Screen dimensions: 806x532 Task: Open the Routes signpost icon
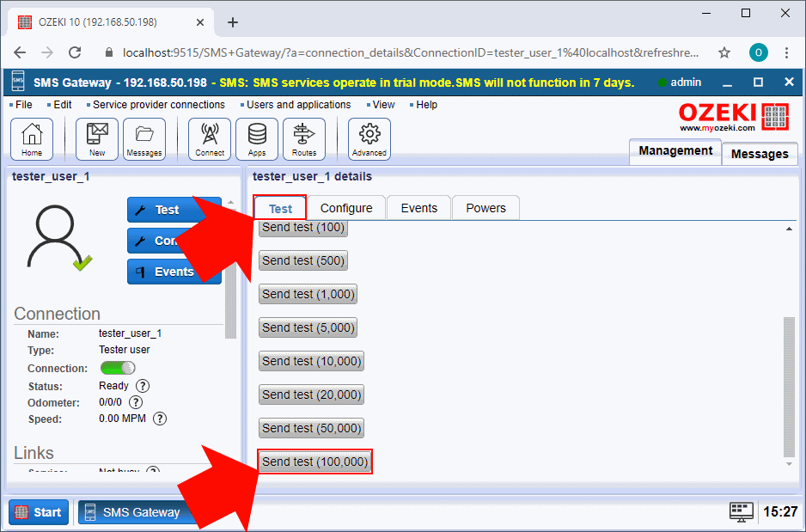pos(304,138)
